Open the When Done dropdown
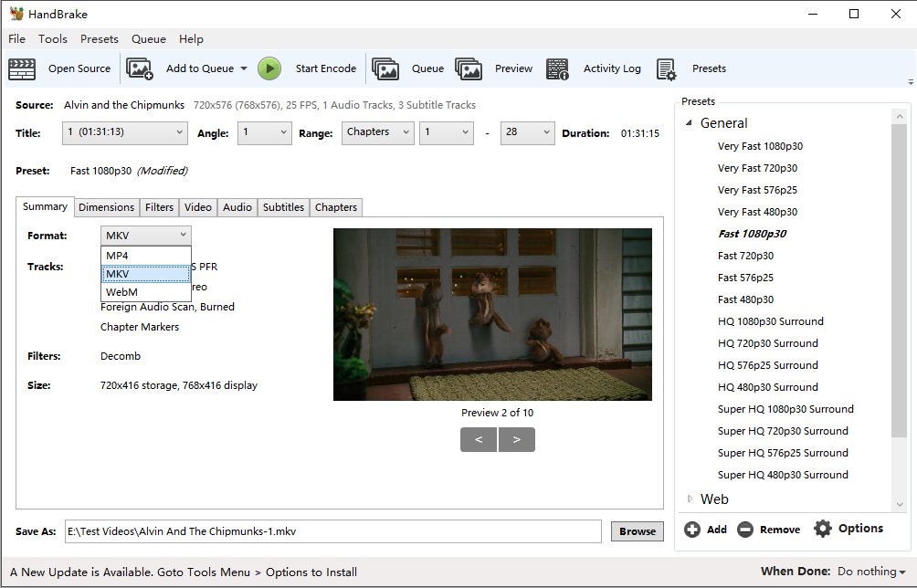This screenshot has height=588, width=917. pos(871,572)
